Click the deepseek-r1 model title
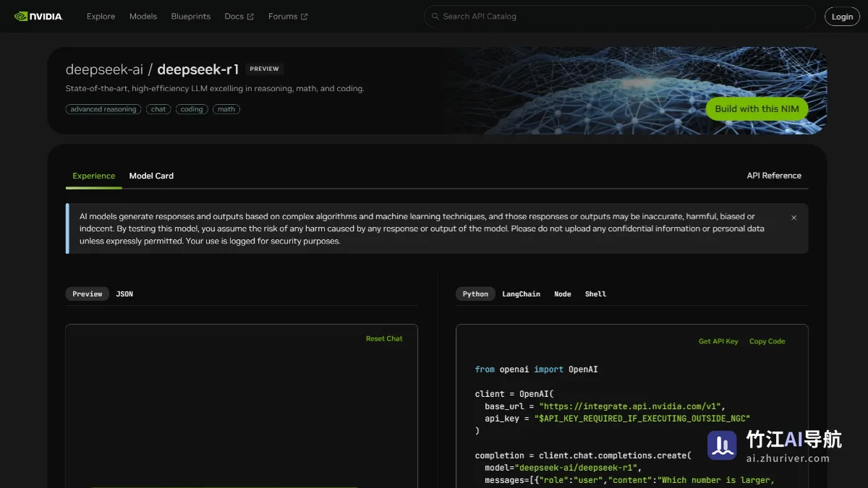 click(198, 69)
